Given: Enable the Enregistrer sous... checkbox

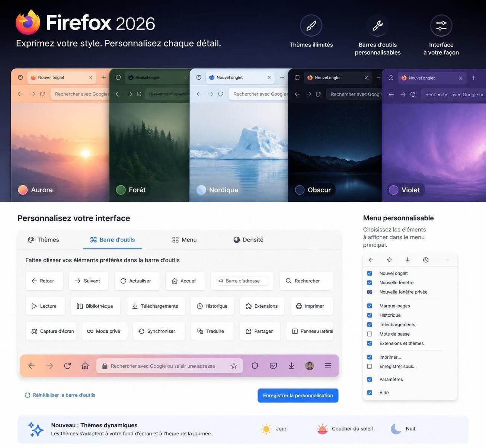Looking at the screenshot, I should [x=370, y=367].
